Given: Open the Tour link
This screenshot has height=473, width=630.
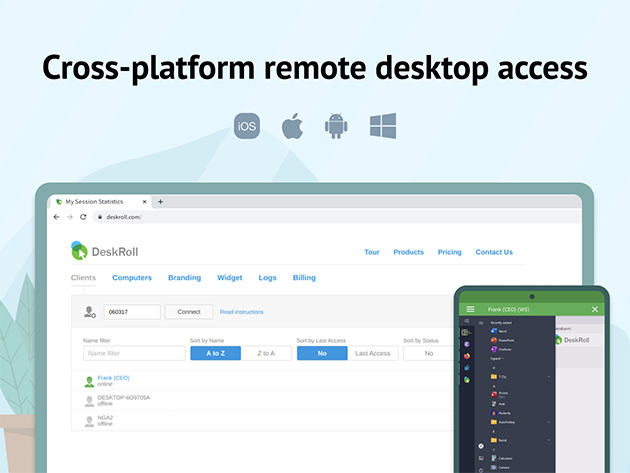Looking at the screenshot, I should (372, 252).
